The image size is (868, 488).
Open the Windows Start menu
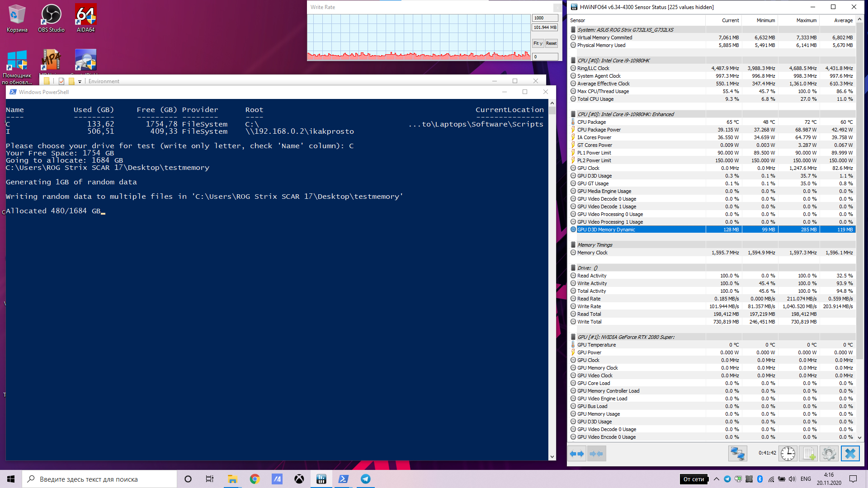(x=11, y=479)
